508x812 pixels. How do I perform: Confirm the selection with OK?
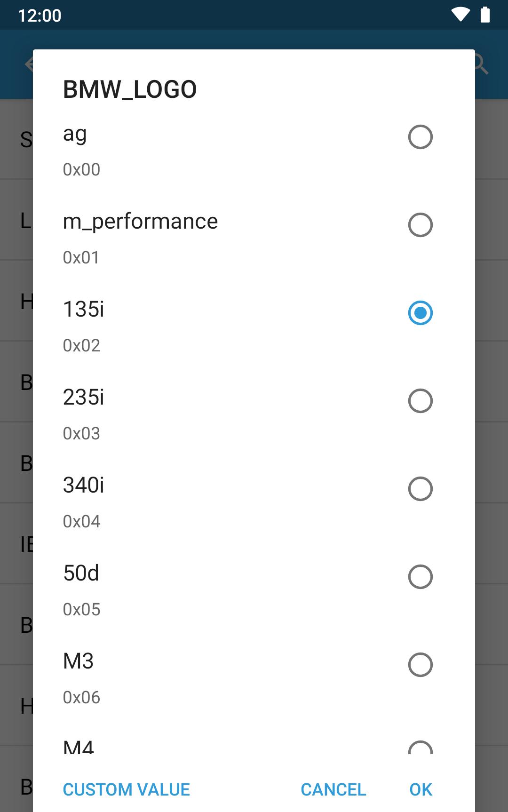click(x=421, y=789)
